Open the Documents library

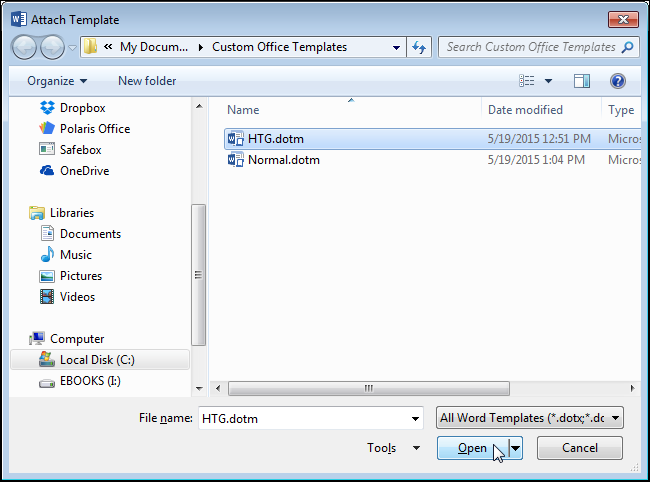[80, 234]
